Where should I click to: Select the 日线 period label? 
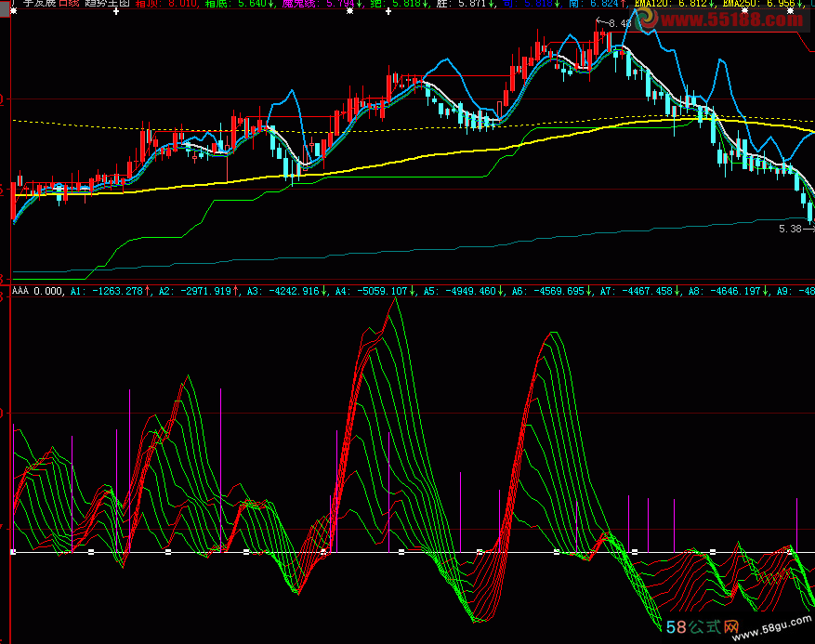[x=69, y=3]
